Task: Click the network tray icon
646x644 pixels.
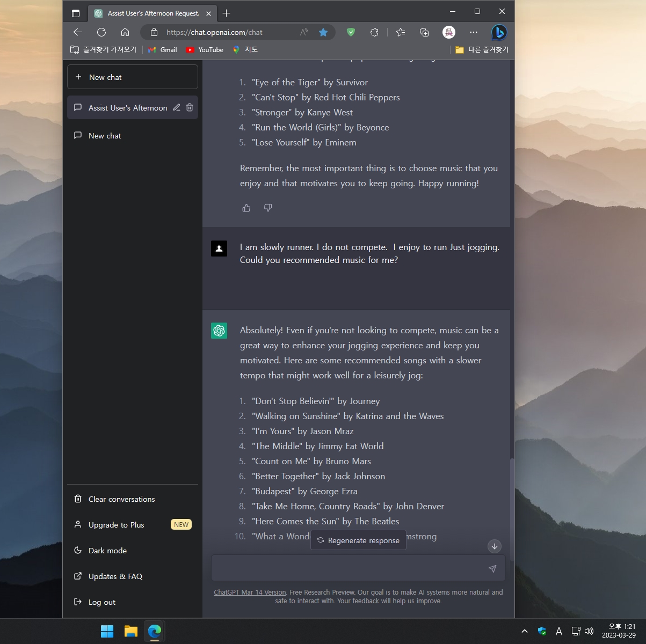Action: coord(576,631)
